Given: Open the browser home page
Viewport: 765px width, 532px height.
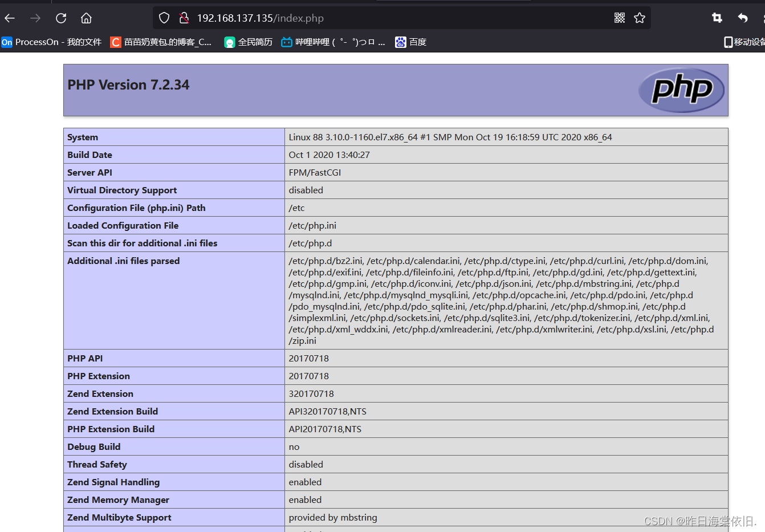Looking at the screenshot, I should [x=86, y=18].
